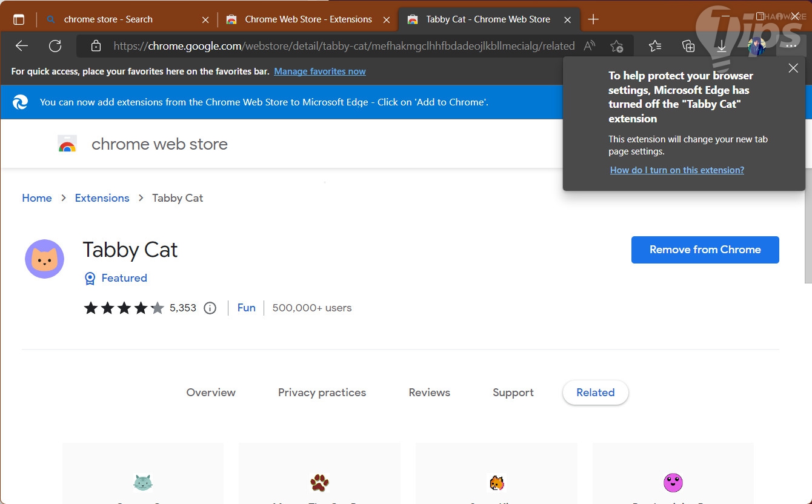Viewport: 812px width, 504px height.
Task: Open the Downloads icon
Action: tap(722, 46)
